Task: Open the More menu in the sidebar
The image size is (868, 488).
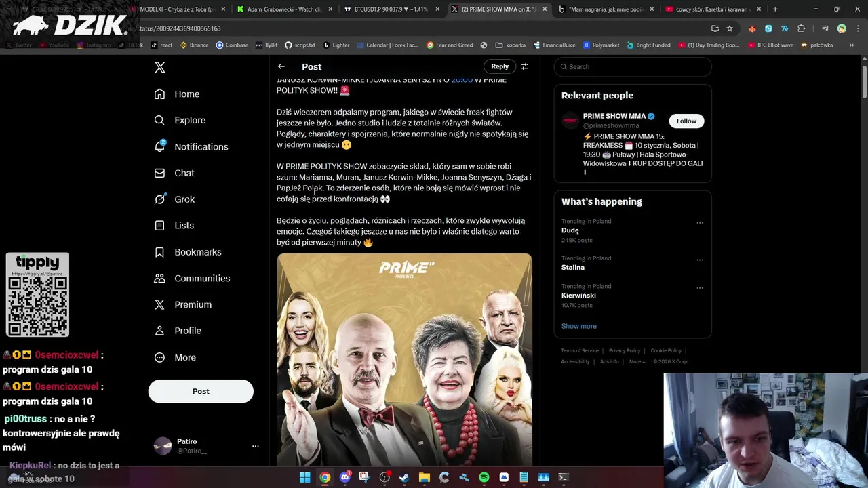Action: [x=175, y=357]
